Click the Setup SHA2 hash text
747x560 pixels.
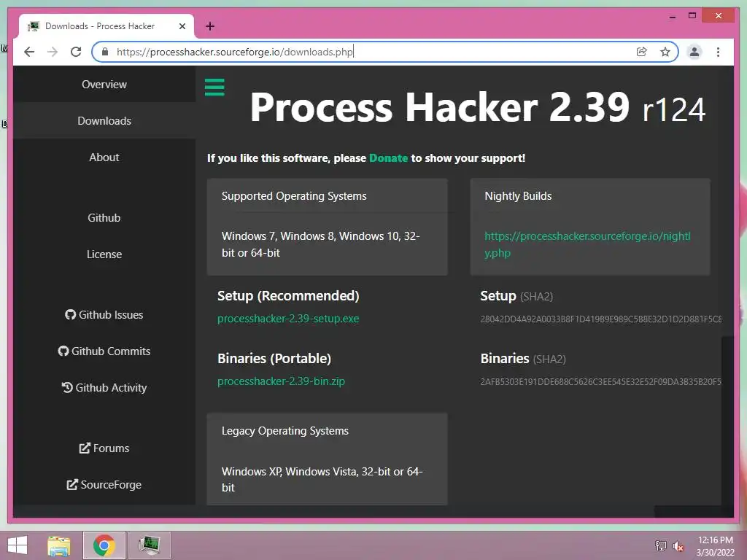coord(601,319)
